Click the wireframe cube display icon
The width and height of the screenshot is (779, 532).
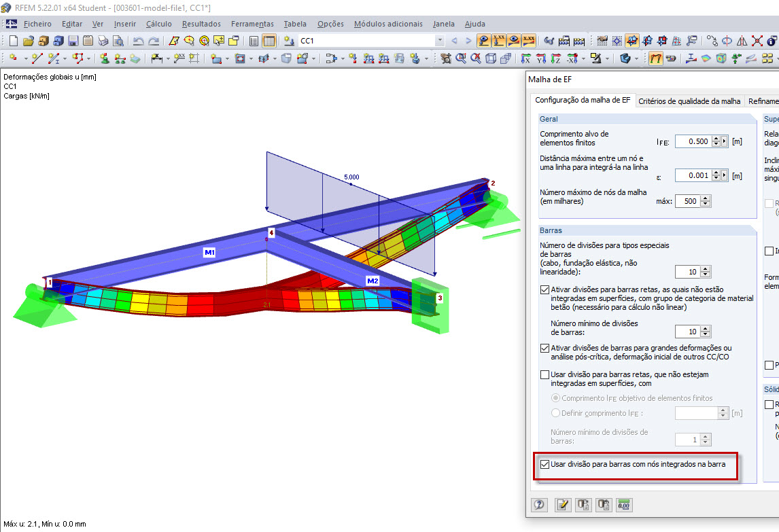tap(491, 58)
